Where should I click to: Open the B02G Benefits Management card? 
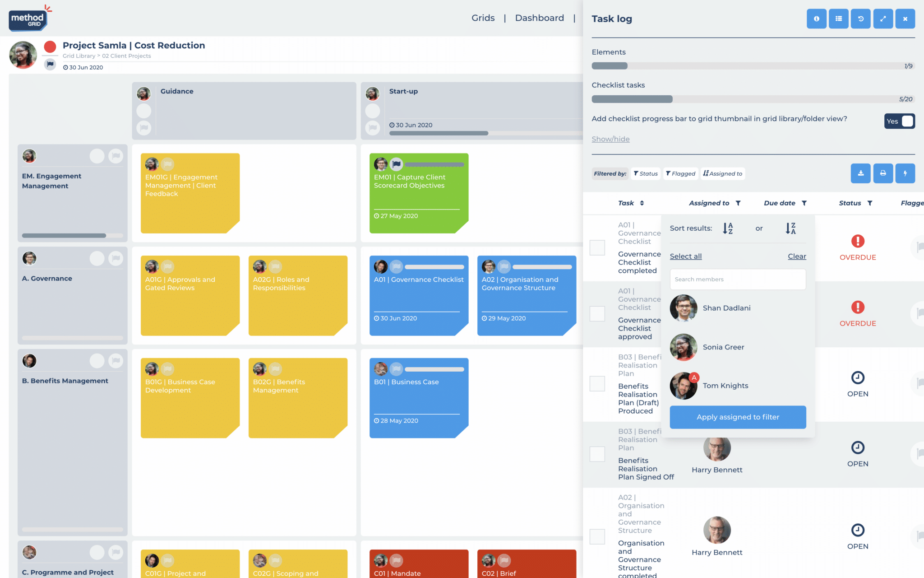(298, 398)
